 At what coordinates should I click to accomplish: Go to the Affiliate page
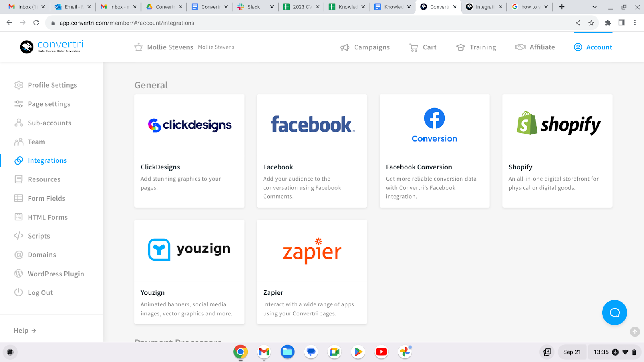[x=535, y=47]
